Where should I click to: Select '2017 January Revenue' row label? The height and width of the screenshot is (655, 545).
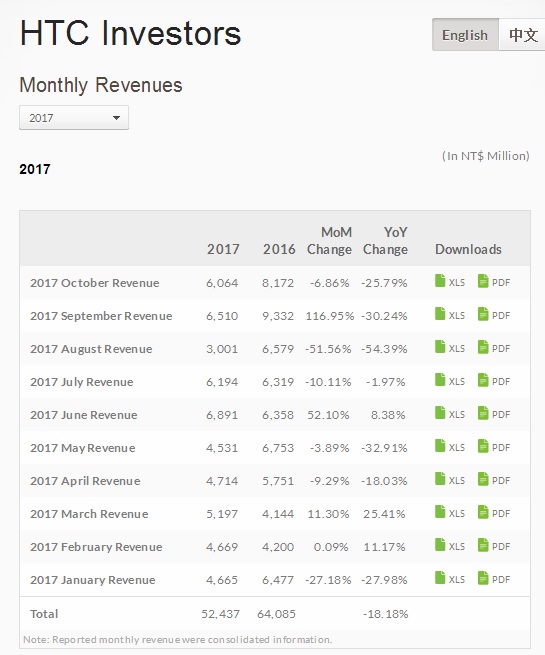(93, 580)
